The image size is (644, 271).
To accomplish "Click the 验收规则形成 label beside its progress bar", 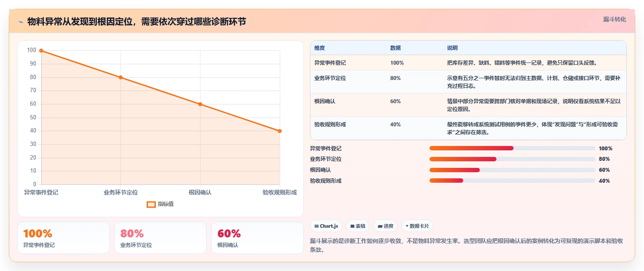I will 326,181.
